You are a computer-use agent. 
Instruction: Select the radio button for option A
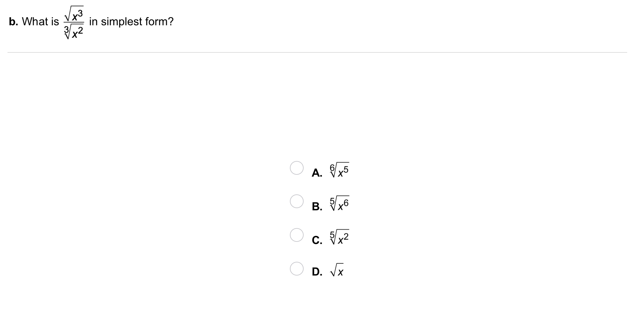pos(296,168)
